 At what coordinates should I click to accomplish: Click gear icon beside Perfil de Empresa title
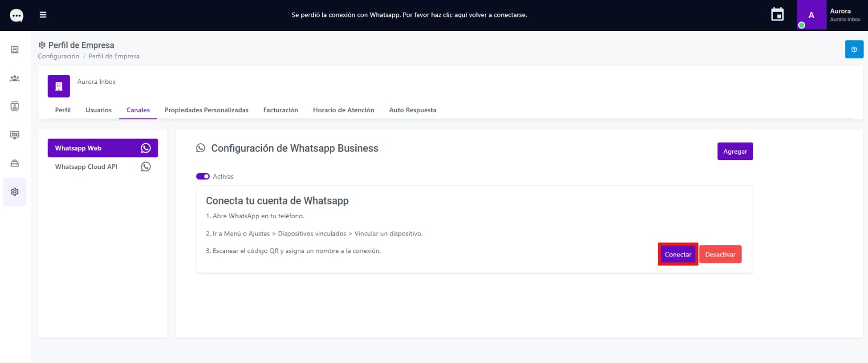coord(42,45)
